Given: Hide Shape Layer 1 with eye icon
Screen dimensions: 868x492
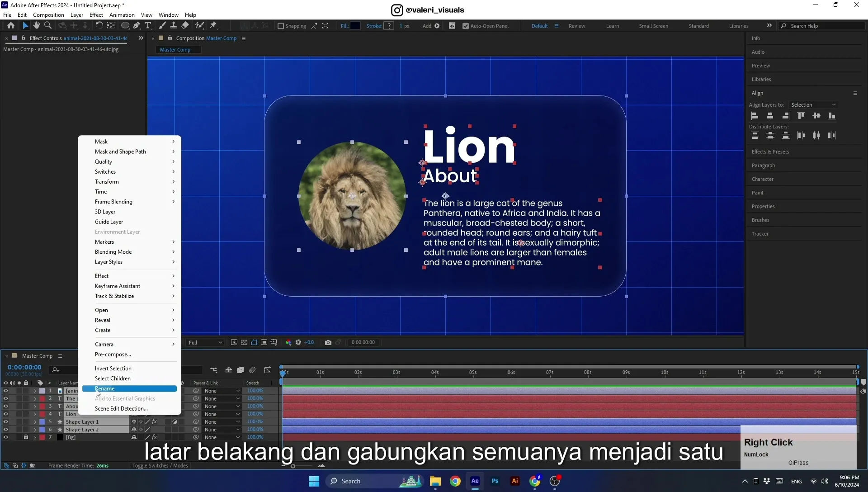Looking at the screenshot, I should point(5,422).
